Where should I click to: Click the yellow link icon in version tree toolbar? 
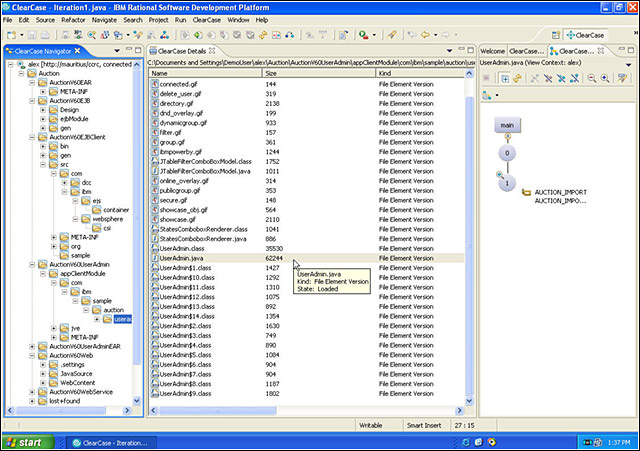(518, 78)
